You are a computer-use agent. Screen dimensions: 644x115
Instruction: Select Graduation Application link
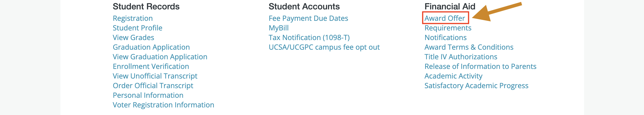[x=151, y=47]
